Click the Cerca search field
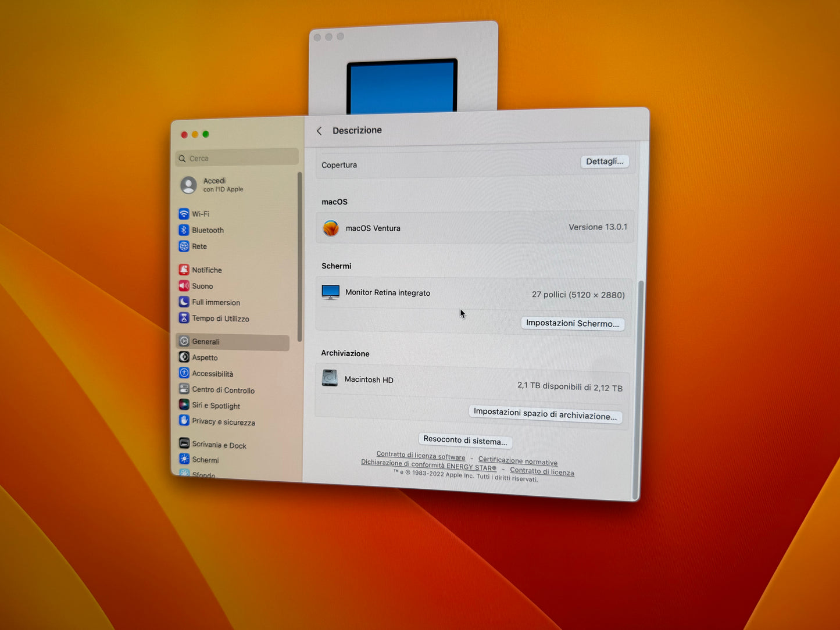840x630 pixels. (238, 158)
